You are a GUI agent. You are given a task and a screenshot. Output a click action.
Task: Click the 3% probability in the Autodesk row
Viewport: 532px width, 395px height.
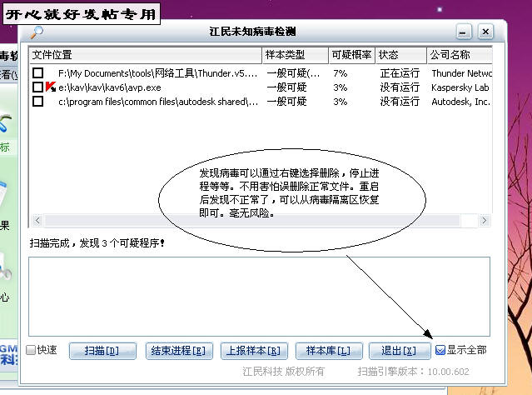340,102
